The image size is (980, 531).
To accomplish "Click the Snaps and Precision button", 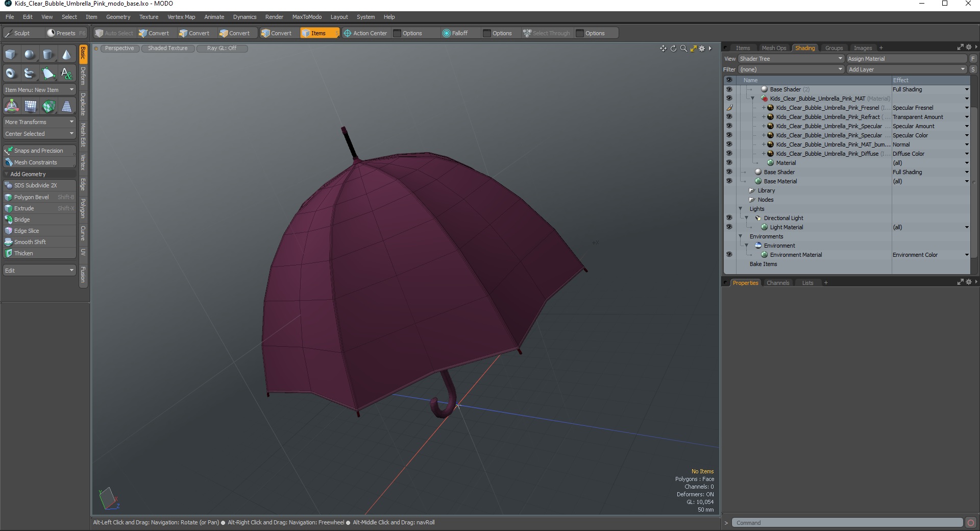I will click(x=39, y=151).
